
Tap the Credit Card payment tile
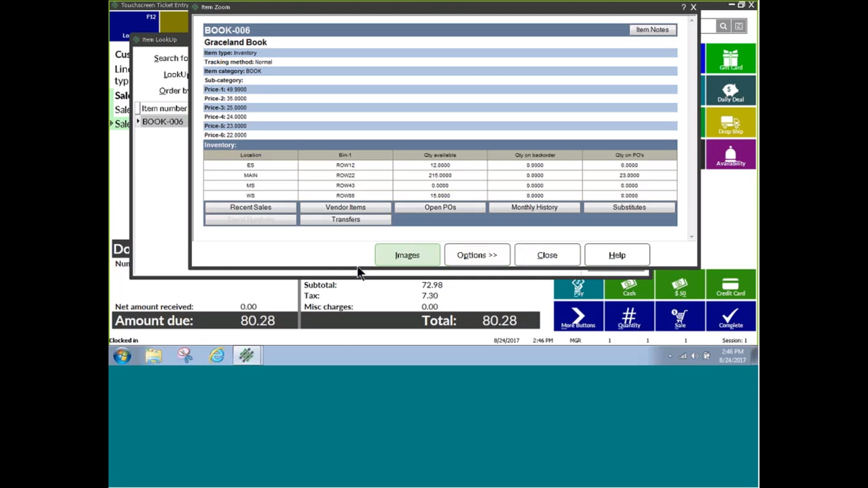731,285
